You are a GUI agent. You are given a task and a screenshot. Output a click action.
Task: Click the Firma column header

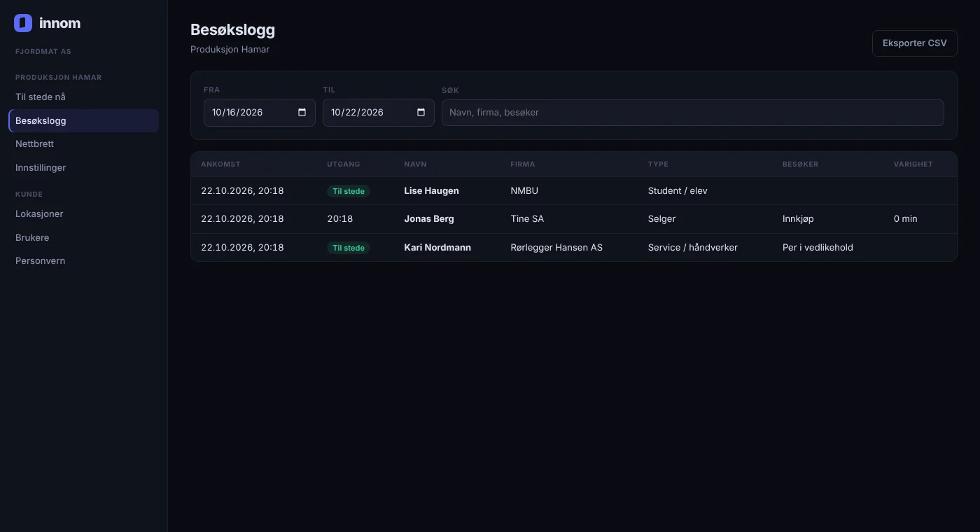tap(523, 164)
